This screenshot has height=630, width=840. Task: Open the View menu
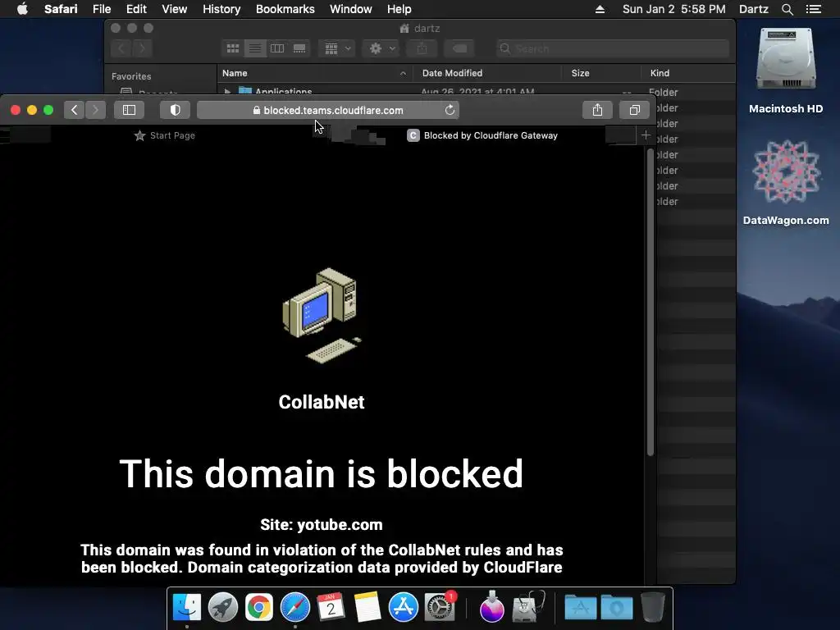[x=175, y=9]
